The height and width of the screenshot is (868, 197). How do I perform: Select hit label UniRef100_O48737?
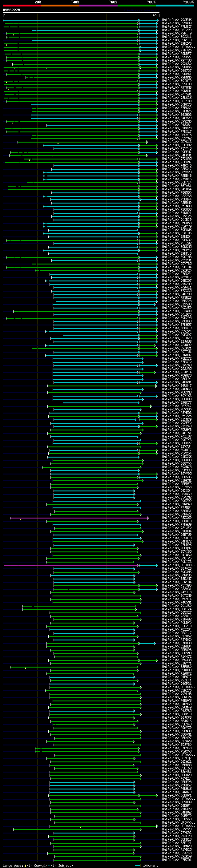177,71
